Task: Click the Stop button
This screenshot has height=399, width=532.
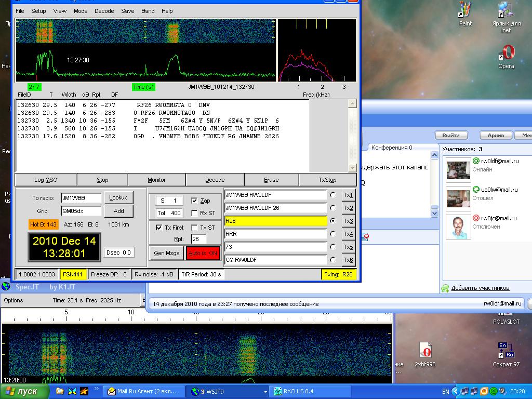Action: [x=102, y=180]
